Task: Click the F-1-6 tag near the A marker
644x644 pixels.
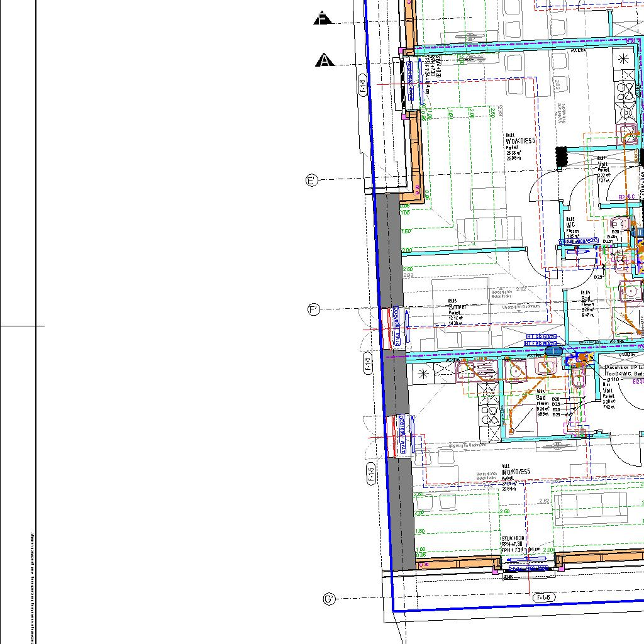Action: click(x=363, y=85)
